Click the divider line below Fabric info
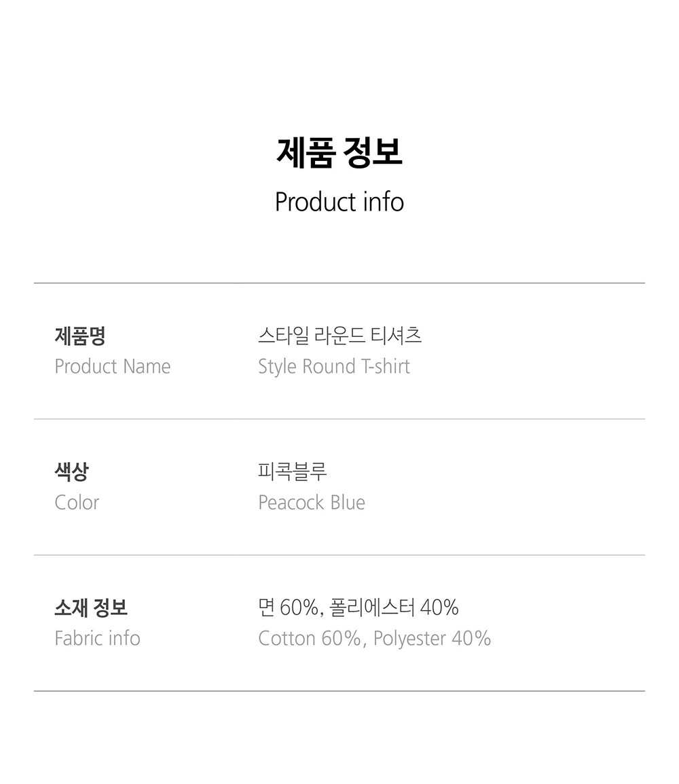679x784 pixels. [339, 691]
